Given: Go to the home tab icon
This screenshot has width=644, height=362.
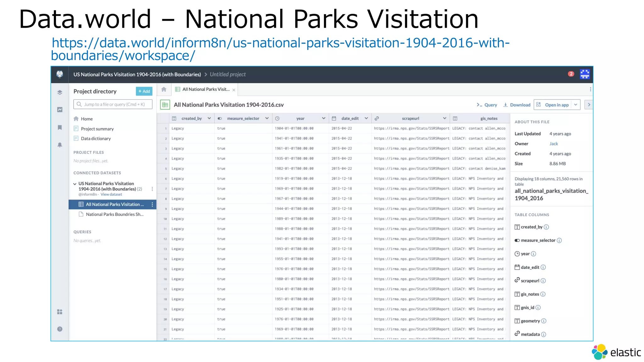Looking at the screenshot, I should pos(164,90).
